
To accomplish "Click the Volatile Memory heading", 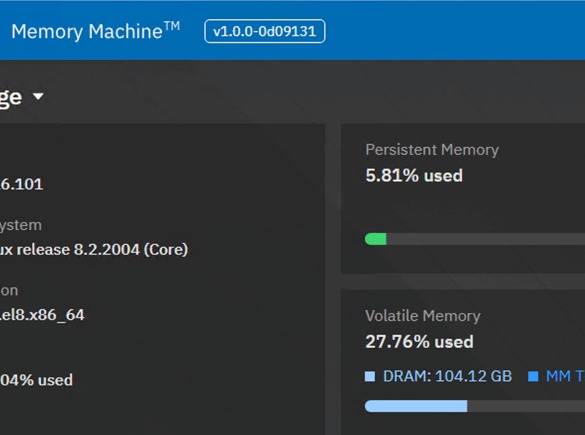I will (423, 316).
